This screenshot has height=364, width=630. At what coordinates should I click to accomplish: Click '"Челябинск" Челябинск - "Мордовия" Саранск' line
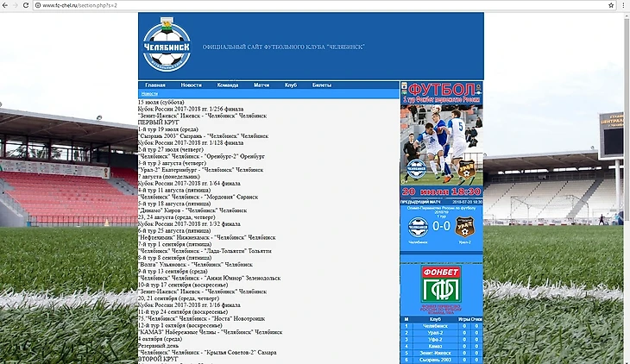point(198,197)
